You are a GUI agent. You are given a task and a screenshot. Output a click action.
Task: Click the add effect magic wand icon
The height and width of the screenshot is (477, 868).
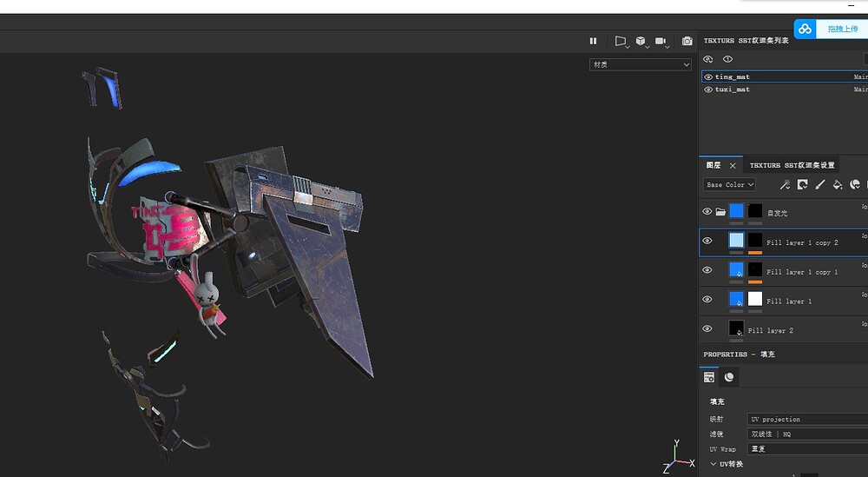tap(785, 184)
